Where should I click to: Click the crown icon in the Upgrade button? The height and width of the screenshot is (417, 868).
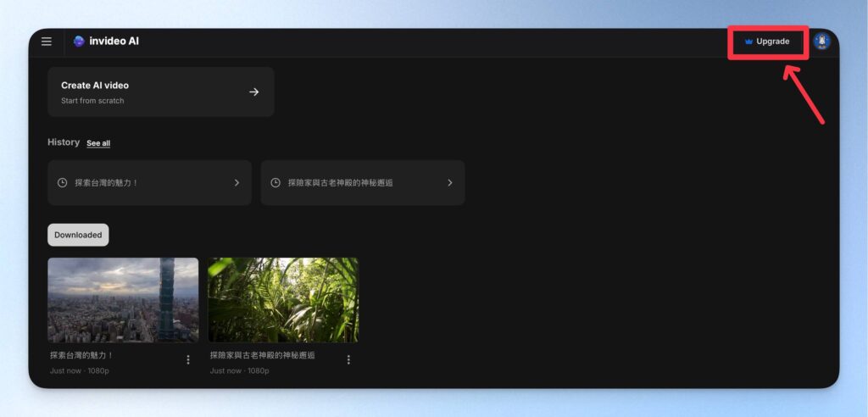coord(748,42)
